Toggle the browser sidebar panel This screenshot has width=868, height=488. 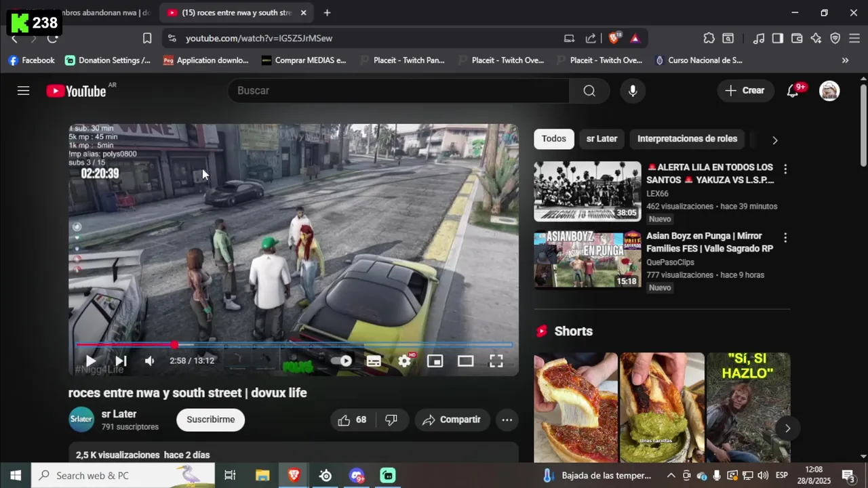point(778,39)
